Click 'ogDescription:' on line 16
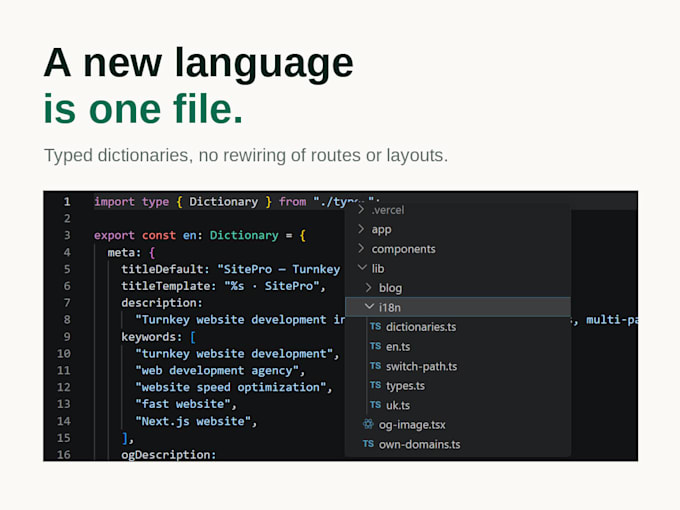 (169, 455)
